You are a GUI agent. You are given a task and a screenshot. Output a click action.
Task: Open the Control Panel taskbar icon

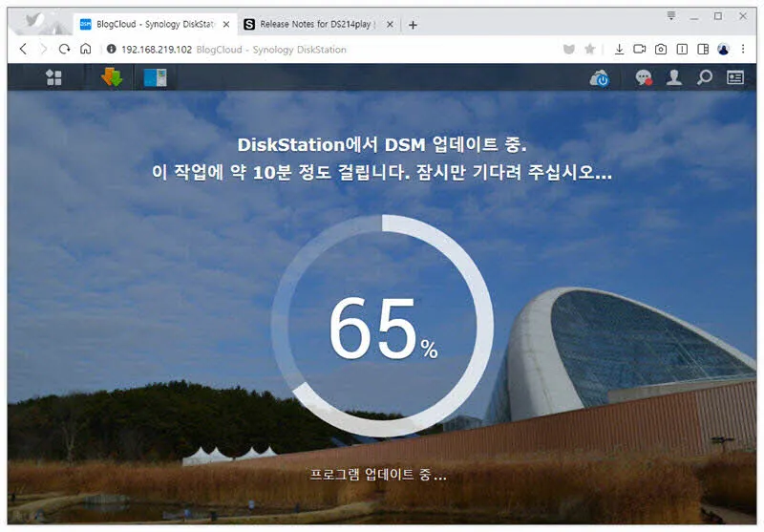pyautogui.click(x=155, y=78)
